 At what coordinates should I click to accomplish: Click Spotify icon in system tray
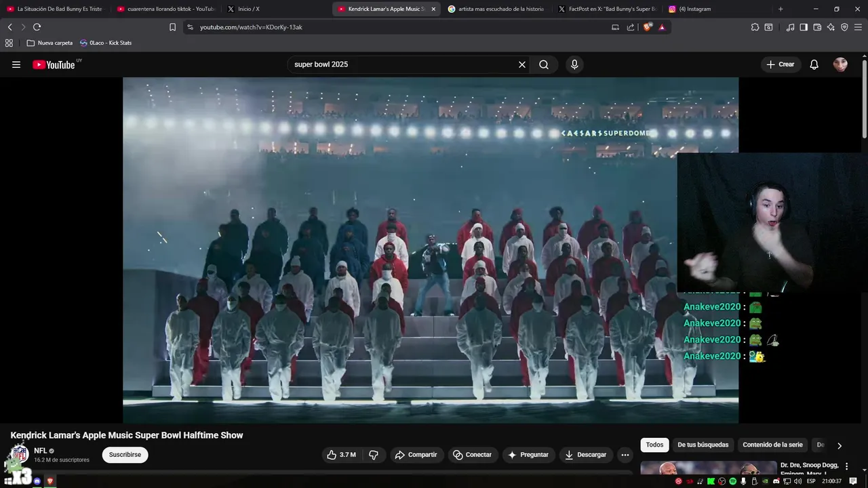point(733,481)
